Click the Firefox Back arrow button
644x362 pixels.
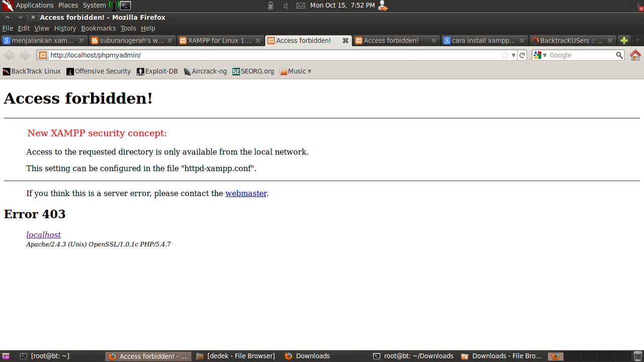tap(9, 55)
